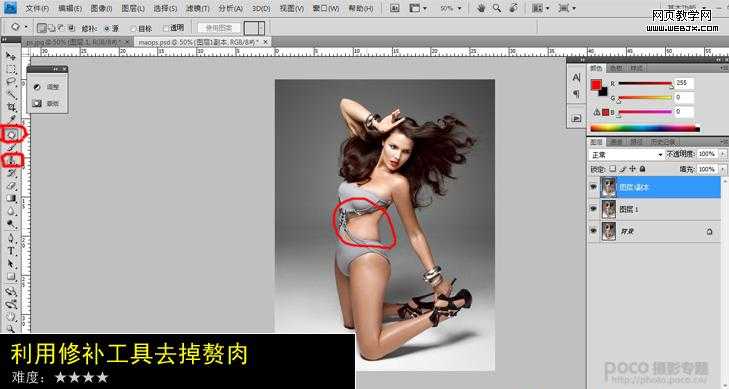The image size is (729, 389).
Task: Select the Gradient tool
Action: tap(11, 198)
